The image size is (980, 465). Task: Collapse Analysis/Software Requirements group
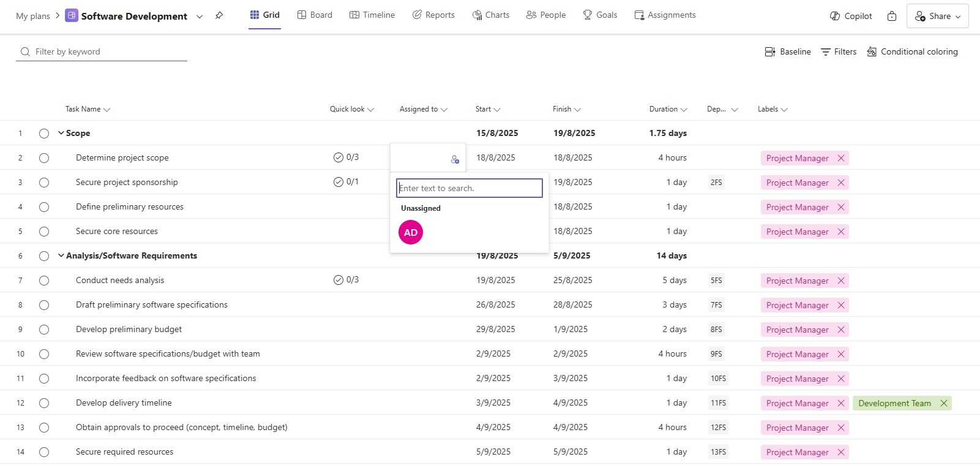(61, 255)
